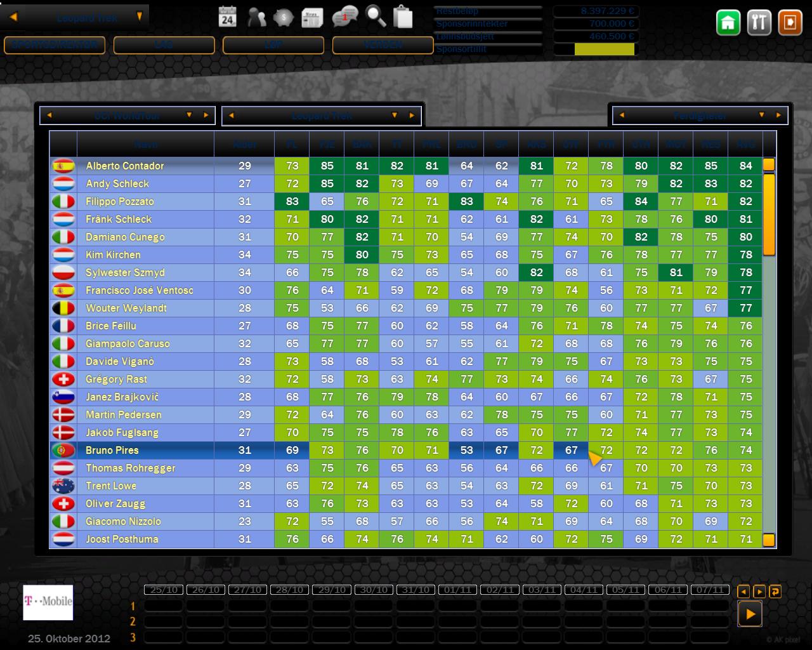The width and height of the screenshot is (812, 650).
Task: Click the large orange play advance button
Action: [x=750, y=614]
